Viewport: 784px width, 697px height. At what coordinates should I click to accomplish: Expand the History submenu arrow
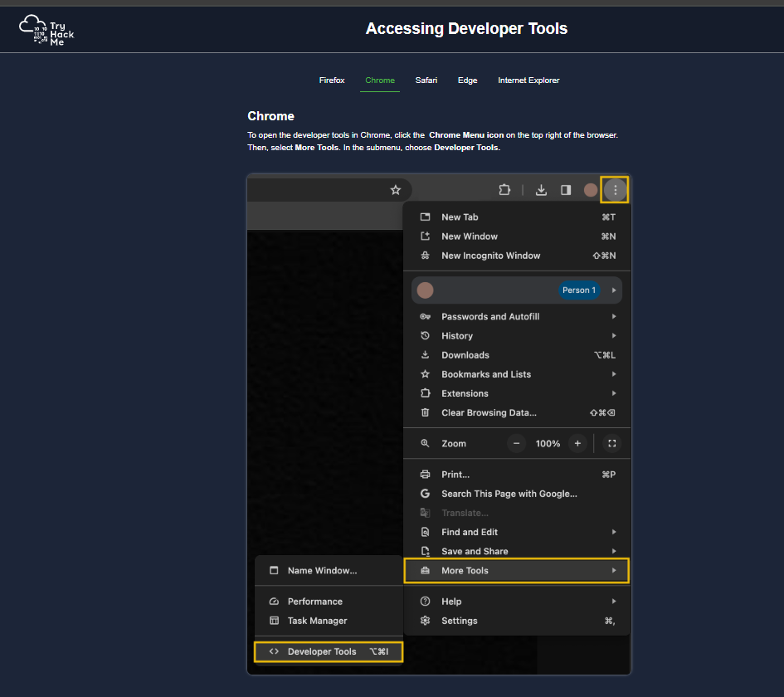pyautogui.click(x=614, y=335)
